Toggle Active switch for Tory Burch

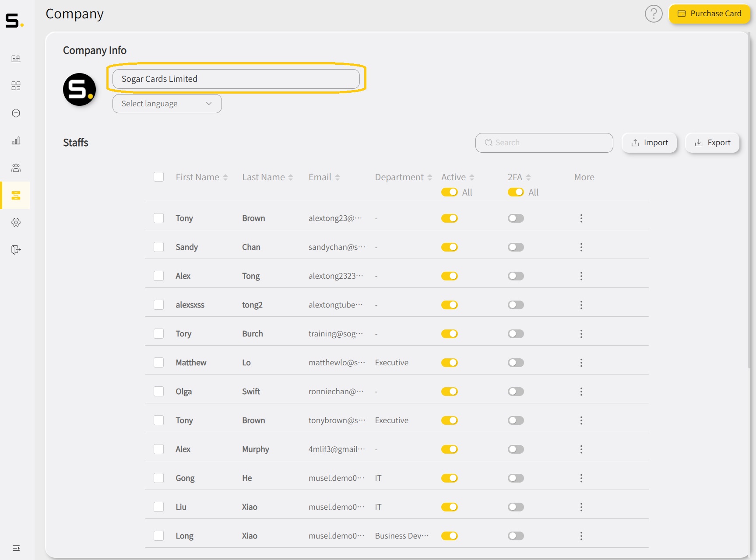coord(450,334)
